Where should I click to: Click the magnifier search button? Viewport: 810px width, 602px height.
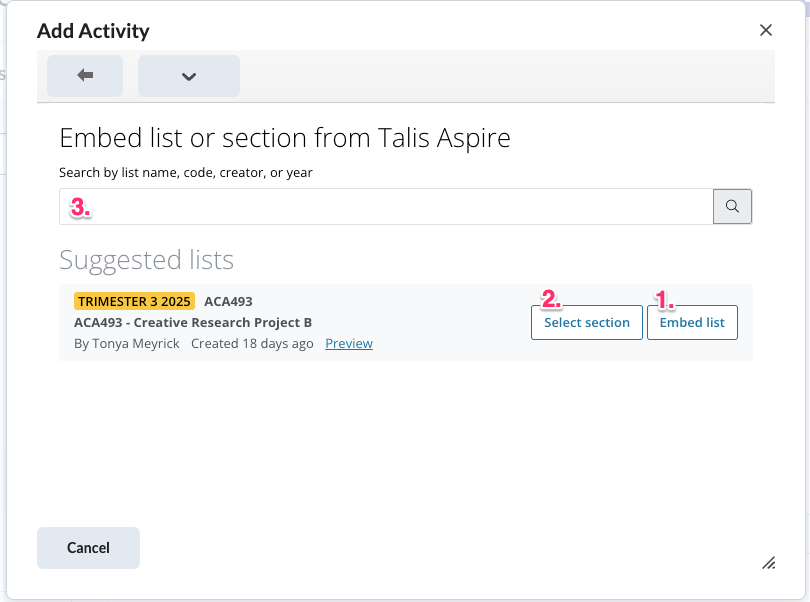[732, 206]
